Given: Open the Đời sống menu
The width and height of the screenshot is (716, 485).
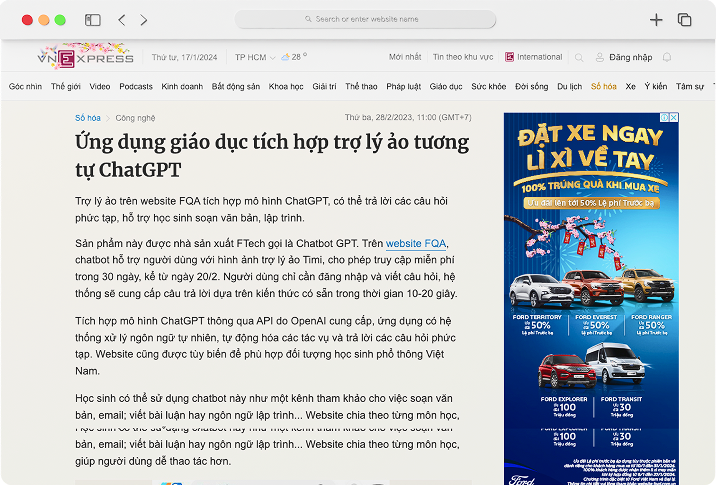Looking at the screenshot, I should 532,86.
